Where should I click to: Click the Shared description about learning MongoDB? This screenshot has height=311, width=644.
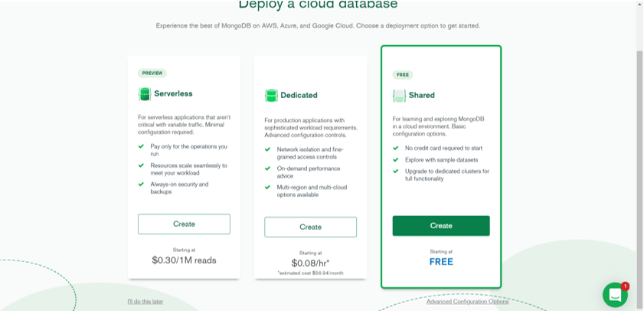coord(438,126)
